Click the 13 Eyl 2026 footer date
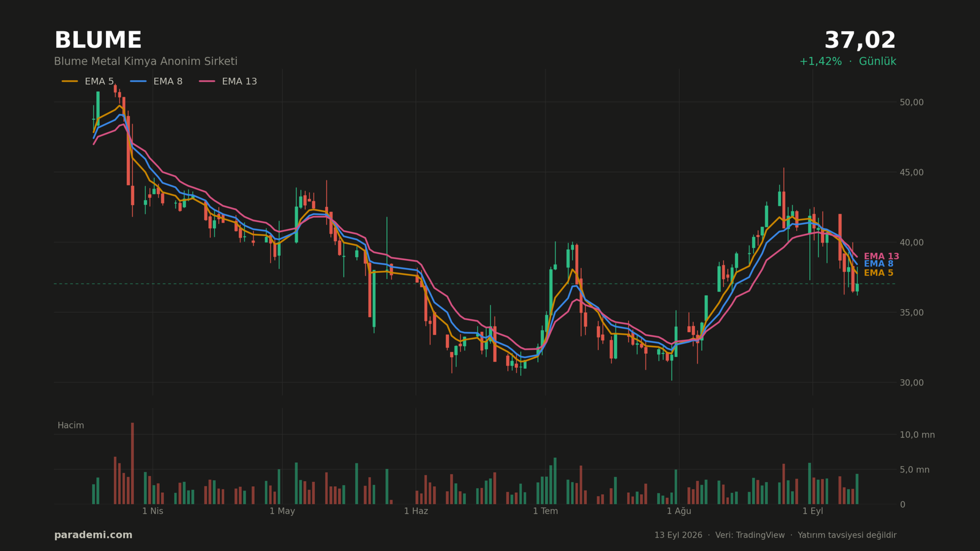 click(678, 535)
